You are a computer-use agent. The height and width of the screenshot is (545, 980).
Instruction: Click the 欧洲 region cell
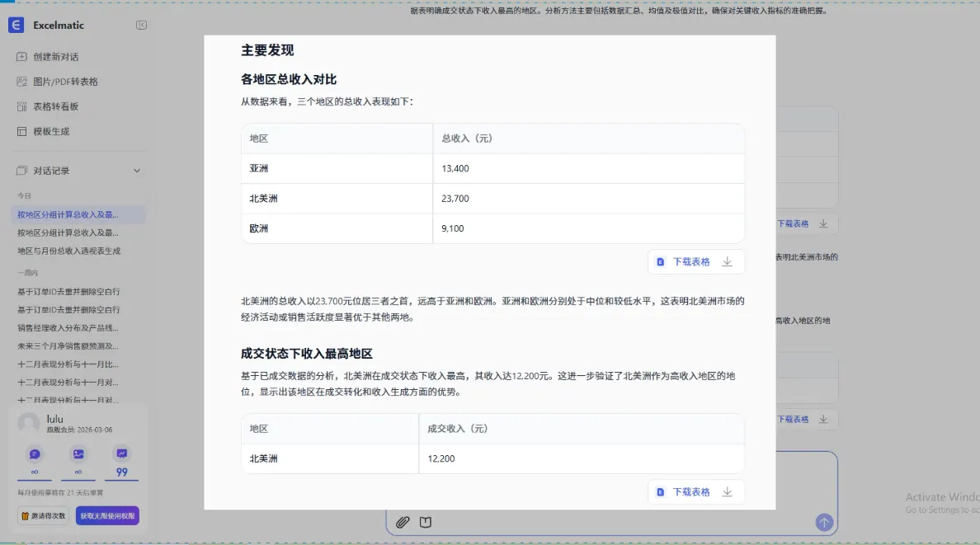click(337, 228)
